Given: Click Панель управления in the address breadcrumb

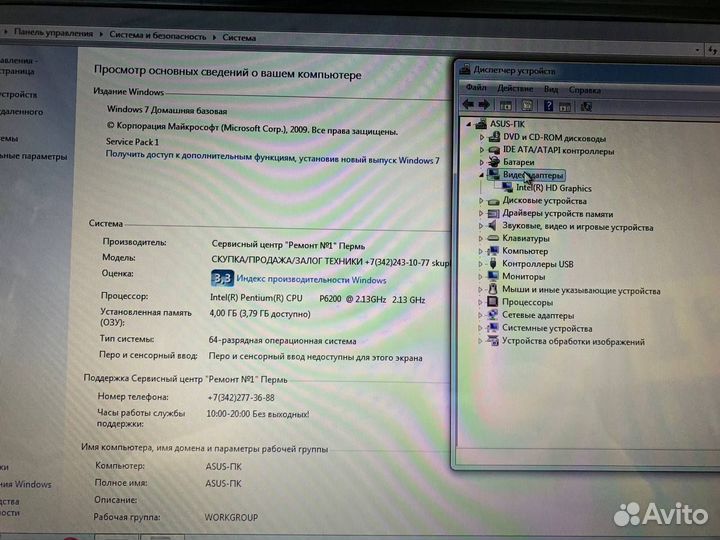Looking at the screenshot, I should (x=53, y=33).
